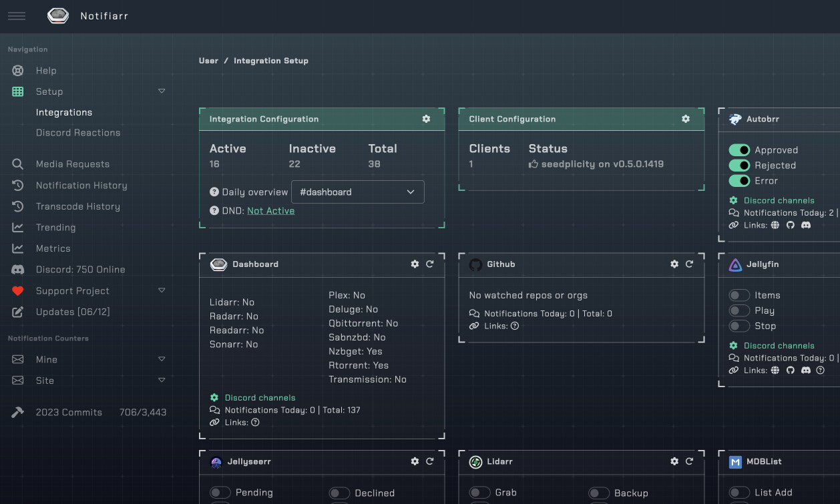Open Github links help icon

click(x=515, y=326)
